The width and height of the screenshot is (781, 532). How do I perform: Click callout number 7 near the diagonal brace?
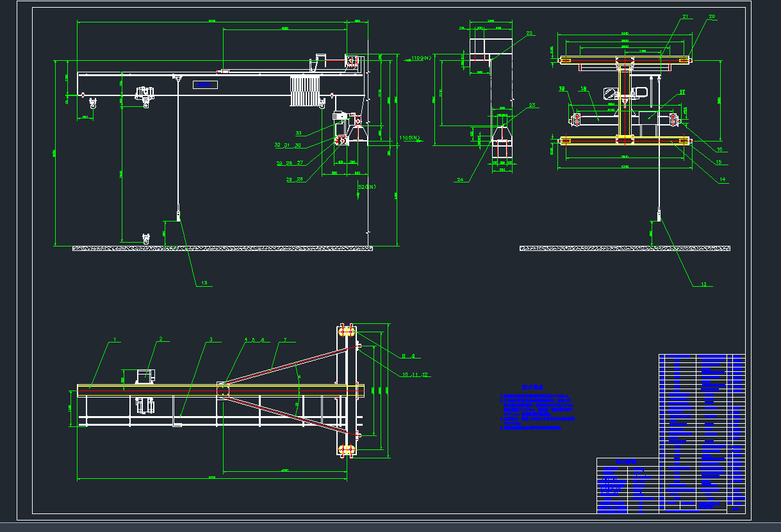(x=285, y=339)
